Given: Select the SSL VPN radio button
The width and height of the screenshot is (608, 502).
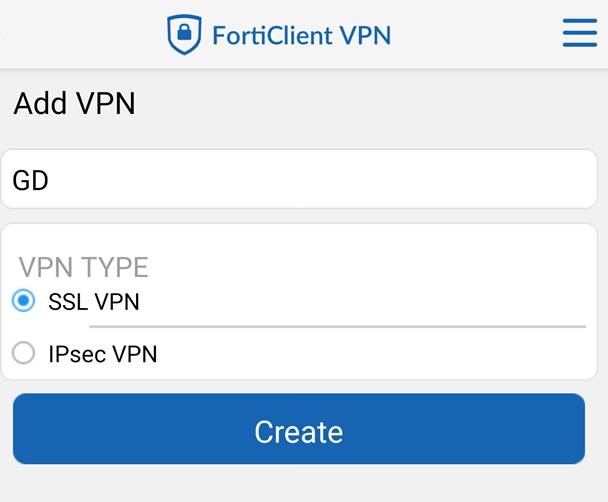Looking at the screenshot, I should point(24,300).
